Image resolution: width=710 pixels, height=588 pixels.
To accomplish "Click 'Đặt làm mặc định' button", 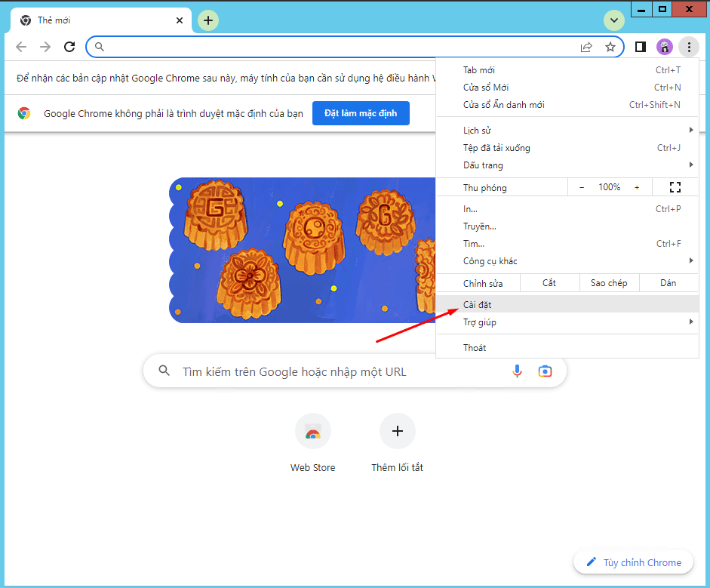I will tap(361, 113).
